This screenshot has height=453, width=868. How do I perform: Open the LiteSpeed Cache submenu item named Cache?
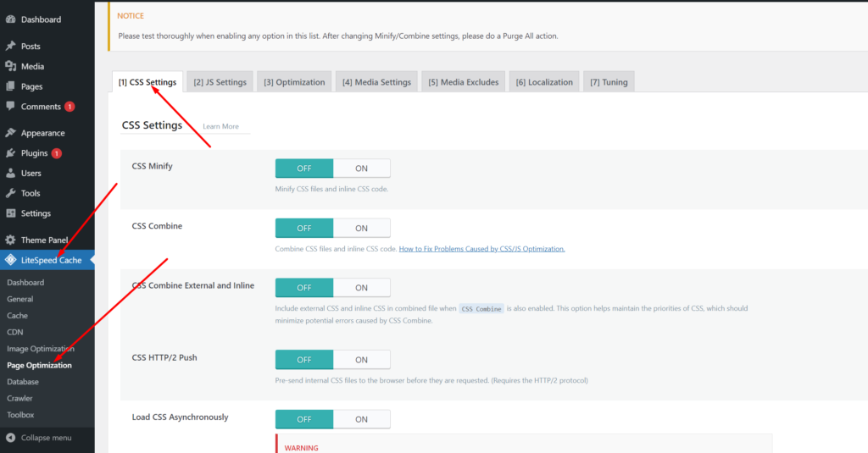17,316
